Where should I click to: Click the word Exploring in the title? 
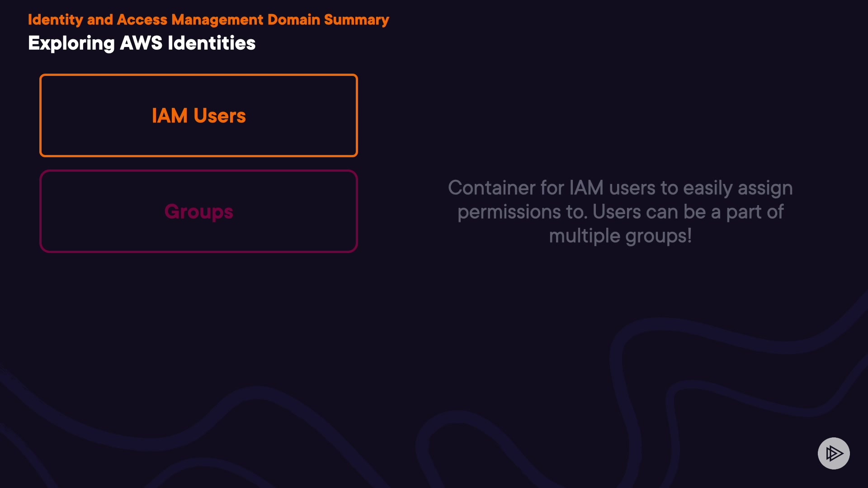(71, 43)
